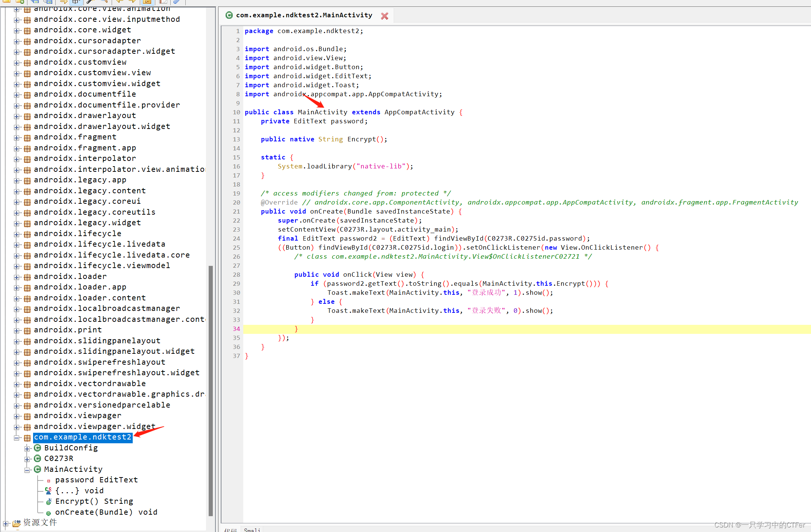Click the static initializer icon beside {...} void
Image resolution: width=811 pixels, height=532 pixels.
coord(49,491)
